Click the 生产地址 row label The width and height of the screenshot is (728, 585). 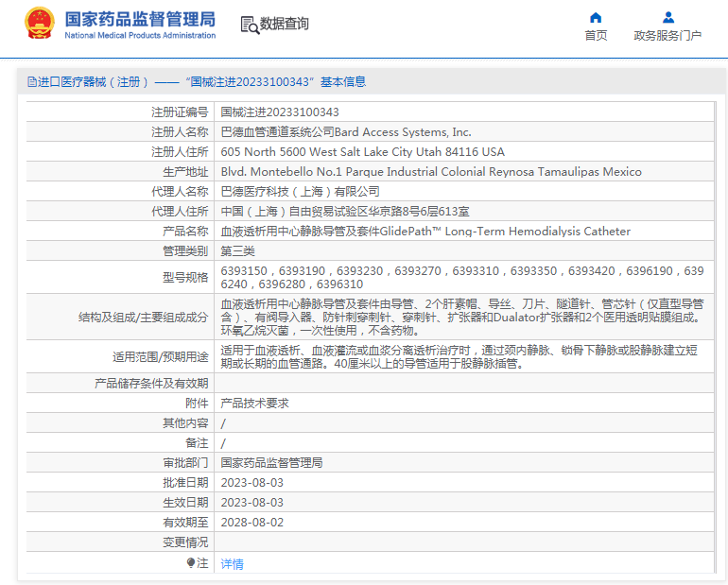(185, 172)
